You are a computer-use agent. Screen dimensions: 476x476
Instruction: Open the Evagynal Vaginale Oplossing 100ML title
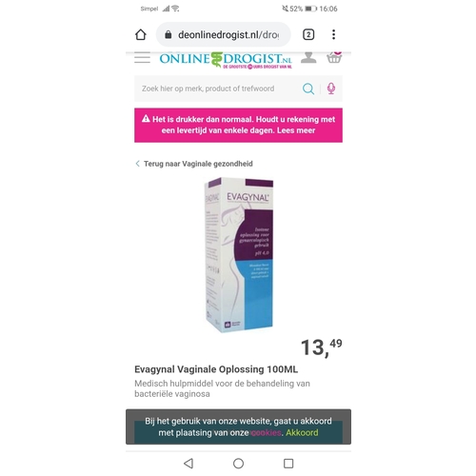[216, 369]
